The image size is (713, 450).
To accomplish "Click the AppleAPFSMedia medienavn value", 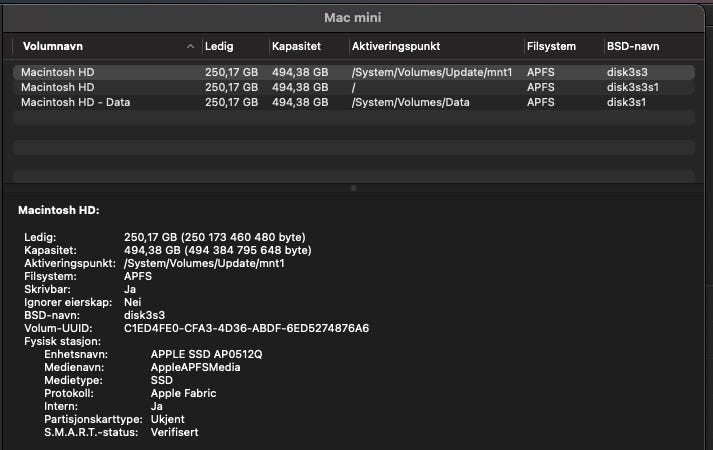I will (x=195, y=367).
